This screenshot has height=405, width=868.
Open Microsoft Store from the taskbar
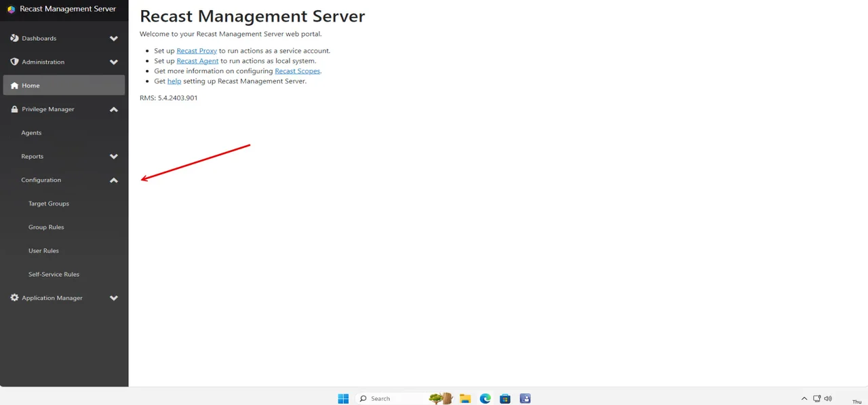pos(505,398)
